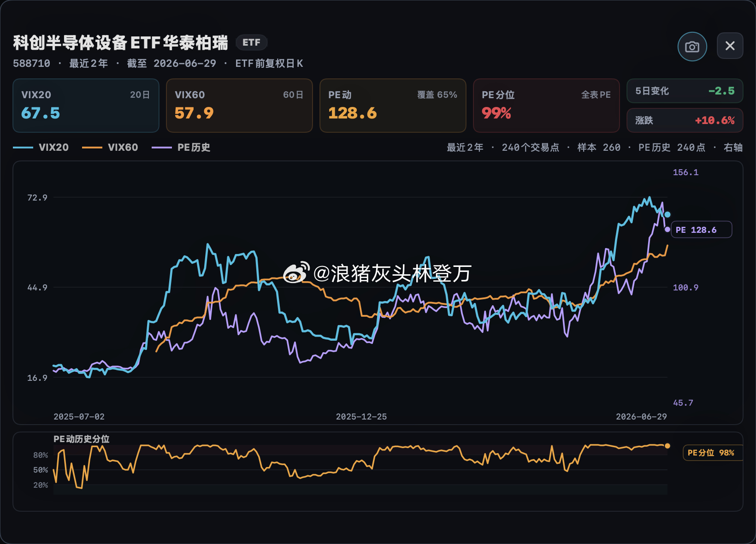The height and width of the screenshot is (544, 756).
Task: Click the 44.9 left axis label
Action: click(x=37, y=287)
